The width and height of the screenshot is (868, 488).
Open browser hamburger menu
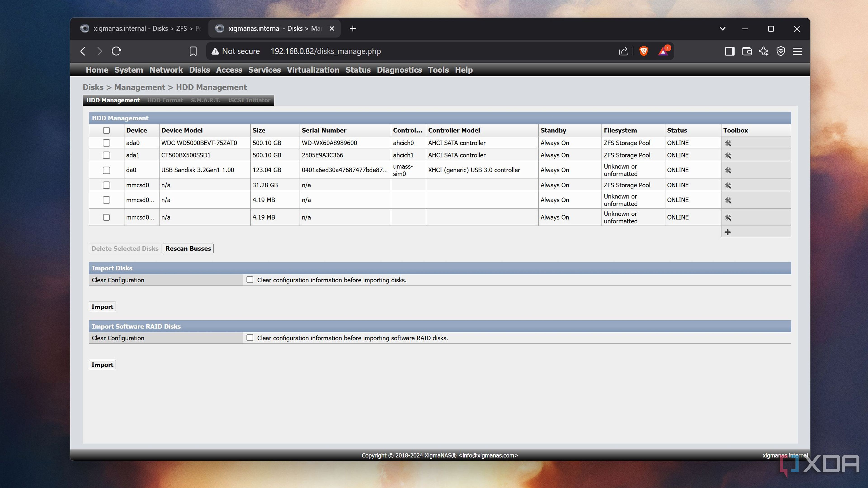(797, 51)
